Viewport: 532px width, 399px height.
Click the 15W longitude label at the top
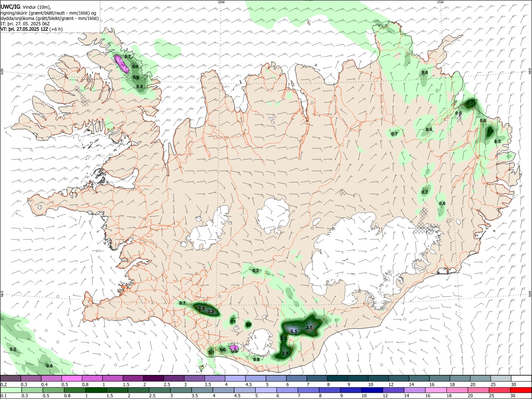point(440,2)
